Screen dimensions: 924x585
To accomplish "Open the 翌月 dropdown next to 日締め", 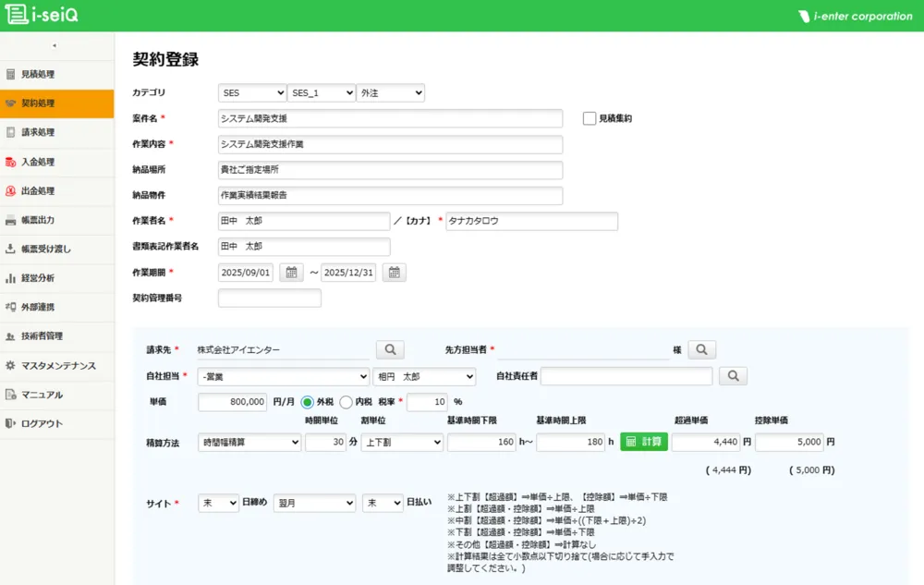I will click(313, 502).
